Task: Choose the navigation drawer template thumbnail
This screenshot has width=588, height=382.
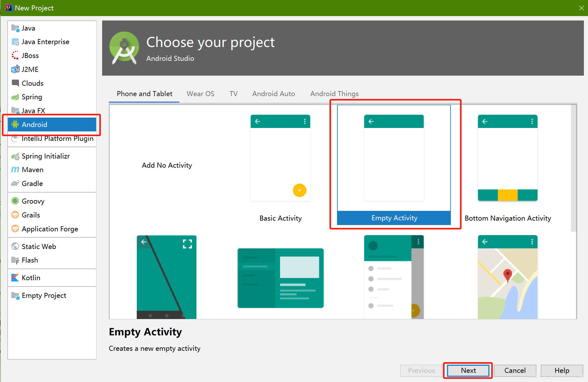Action: pyautogui.click(x=394, y=277)
